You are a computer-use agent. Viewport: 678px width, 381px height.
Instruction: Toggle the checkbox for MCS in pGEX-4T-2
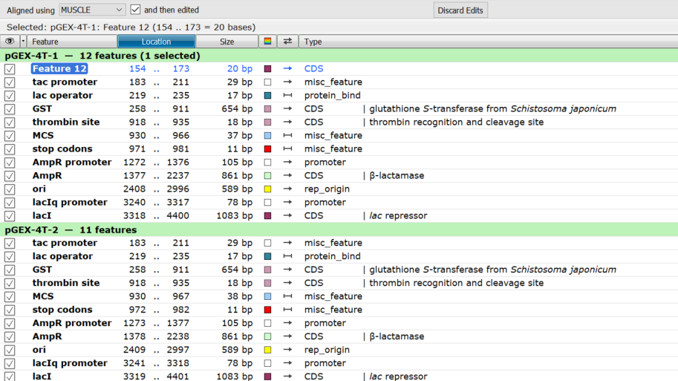[10, 297]
